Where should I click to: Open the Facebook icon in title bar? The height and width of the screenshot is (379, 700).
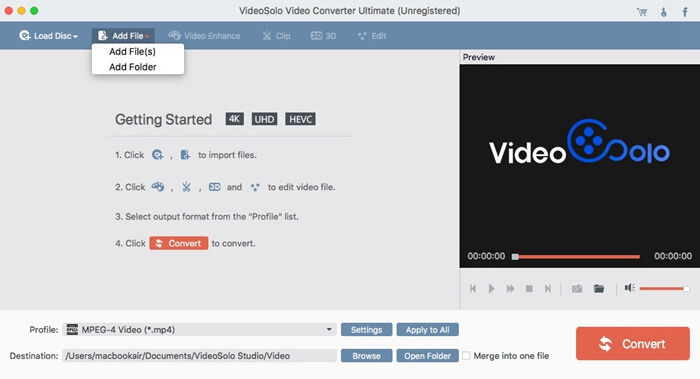tap(685, 12)
